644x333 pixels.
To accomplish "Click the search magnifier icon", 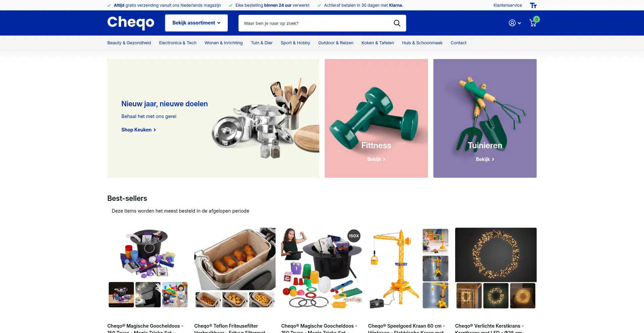I will pos(397,23).
